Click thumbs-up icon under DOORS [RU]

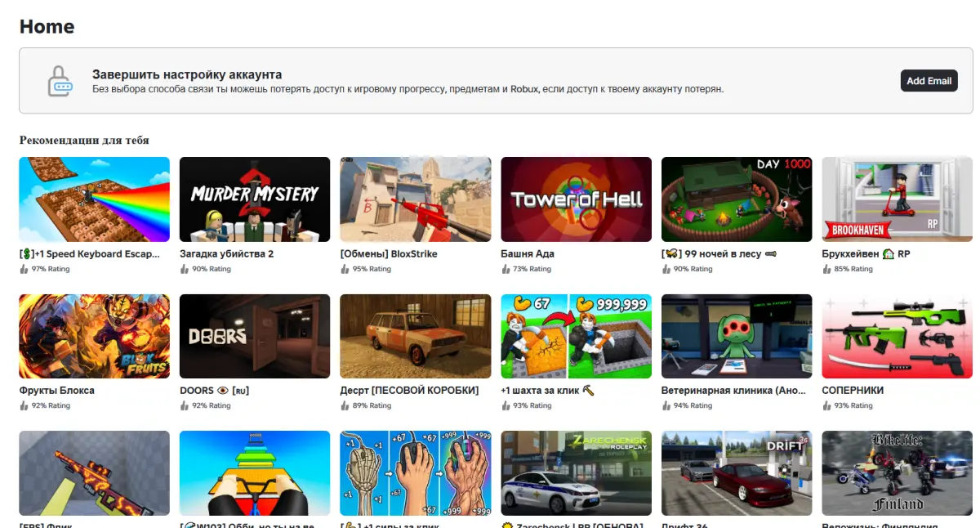coord(184,405)
